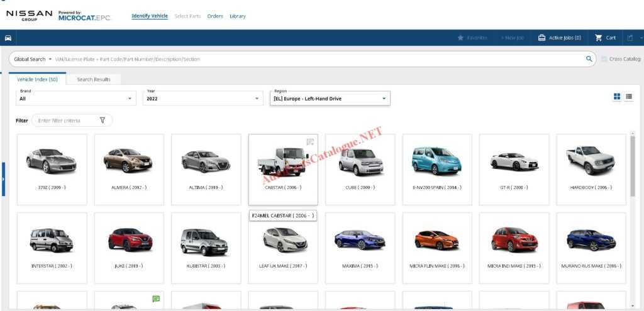The width and height of the screenshot is (644, 311).
Task: Select the ALMERA (2012 -) vehicle card
Action: 129,170
